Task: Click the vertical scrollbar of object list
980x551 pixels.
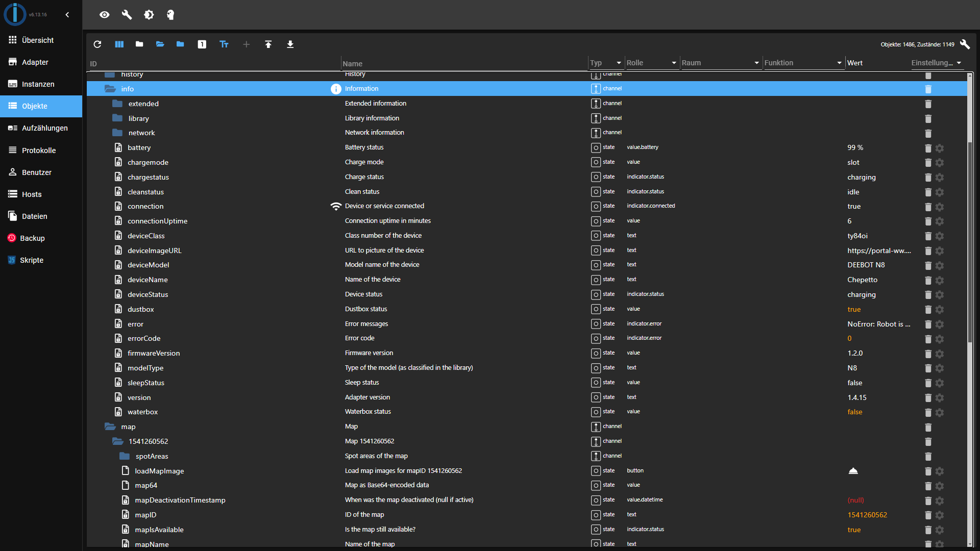Action: point(970,242)
